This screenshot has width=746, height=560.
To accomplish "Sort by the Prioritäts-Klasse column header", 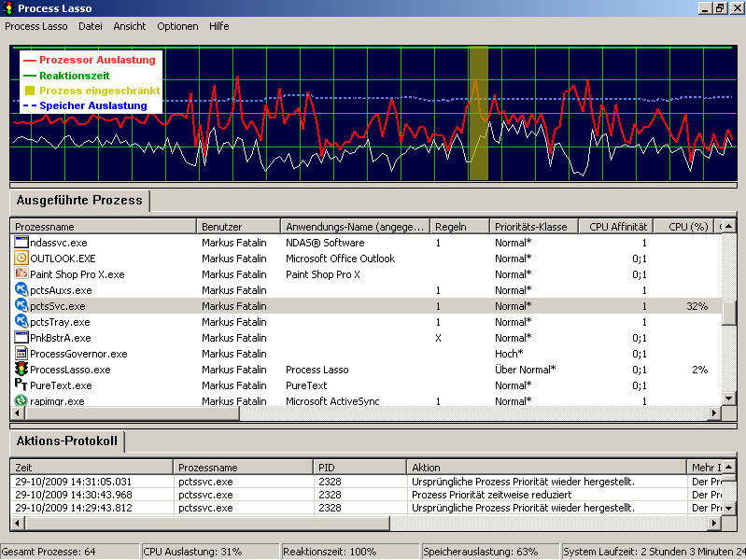I will (x=532, y=226).
